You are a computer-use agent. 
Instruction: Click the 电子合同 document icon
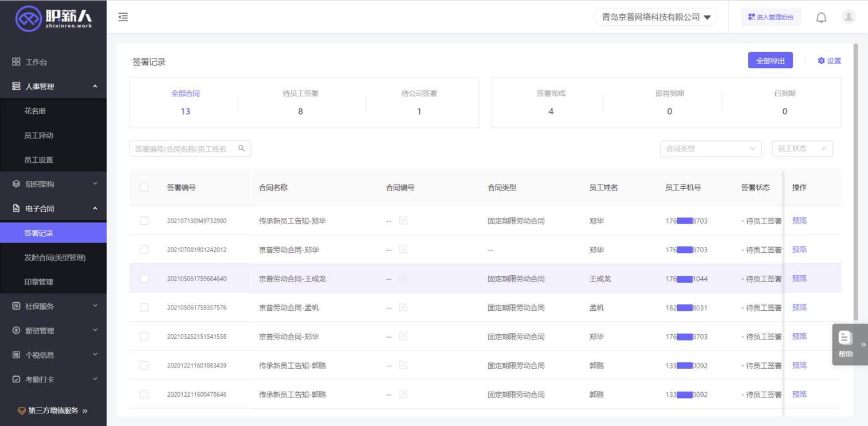click(x=16, y=209)
